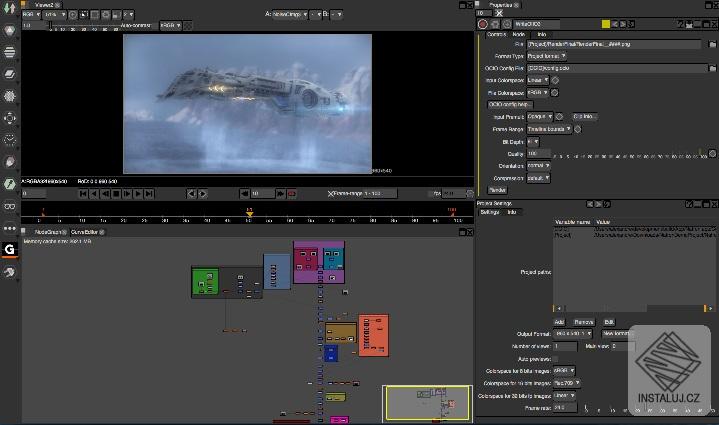Switch to the CurveEditor tab

click(x=84, y=231)
